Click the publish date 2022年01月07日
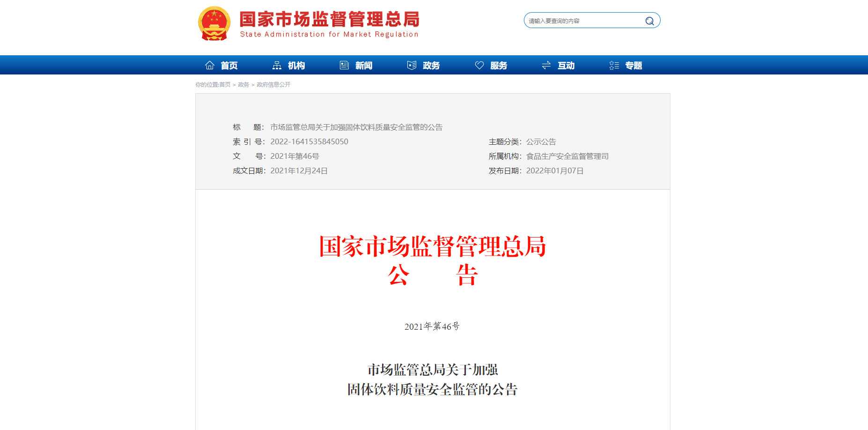868x430 pixels. click(x=555, y=171)
